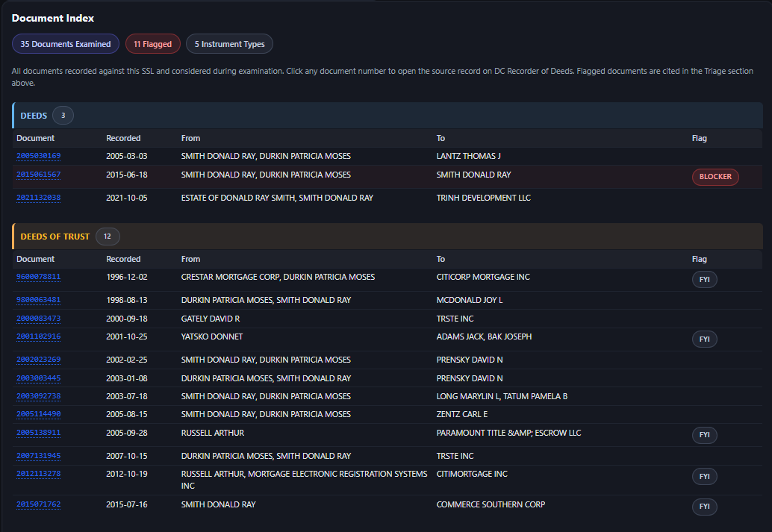
Task: Expand the Flag column header
Action: coord(699,138)
